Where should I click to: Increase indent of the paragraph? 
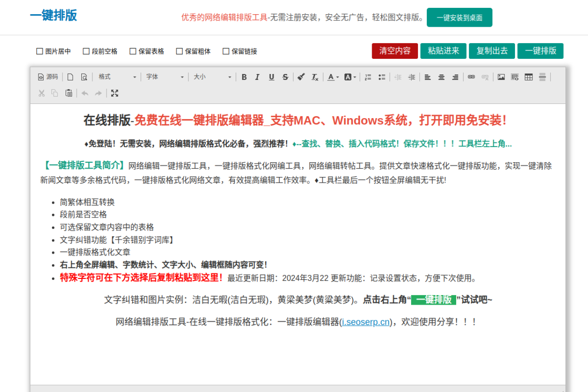click(412, 77)
